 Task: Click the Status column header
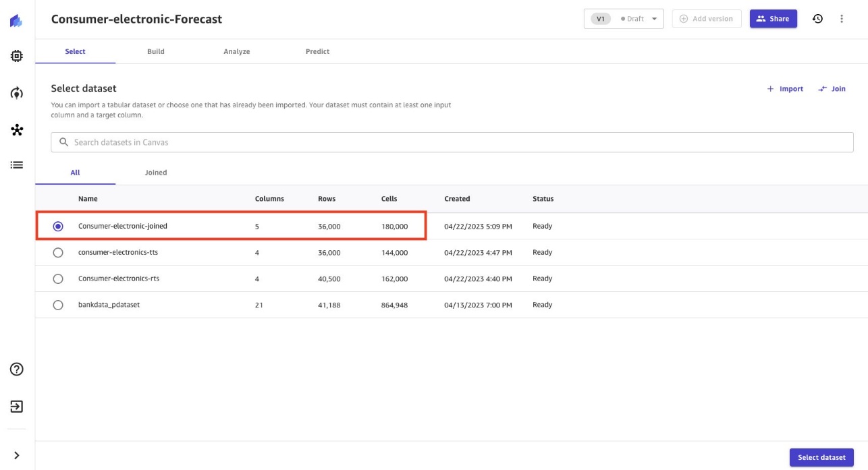point(543,199)
